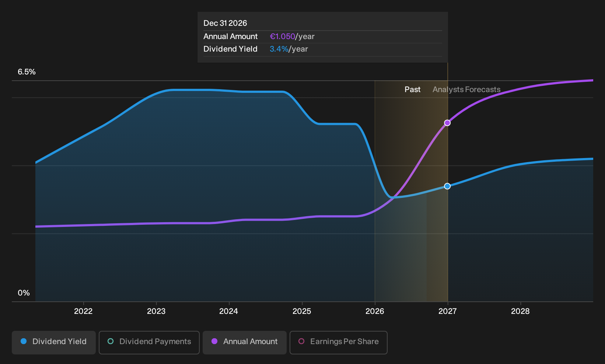This screenshot has height=364, width=605.
Task: Click the 2024 x-axis label
Action: tap(229, 311)
